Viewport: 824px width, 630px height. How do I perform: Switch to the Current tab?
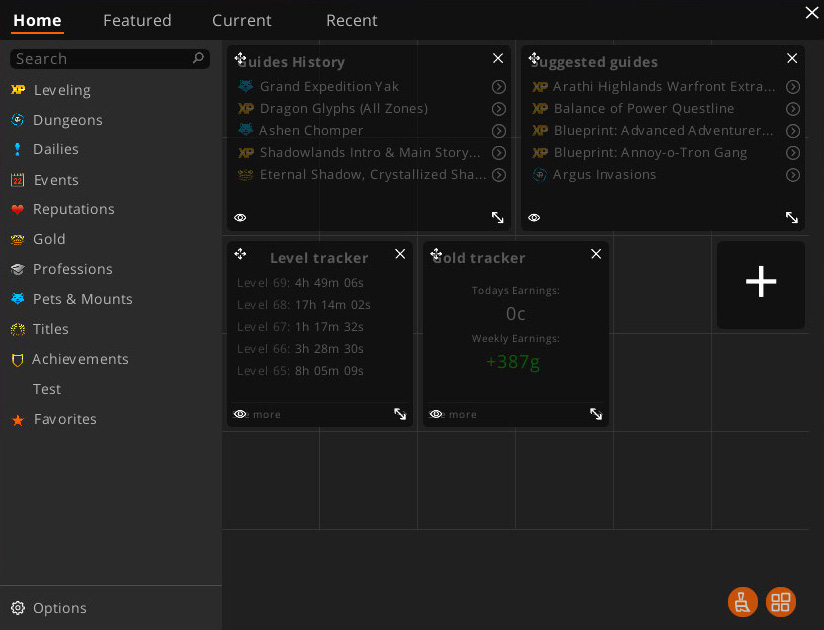pyautogui.click(x=242, y=20)
